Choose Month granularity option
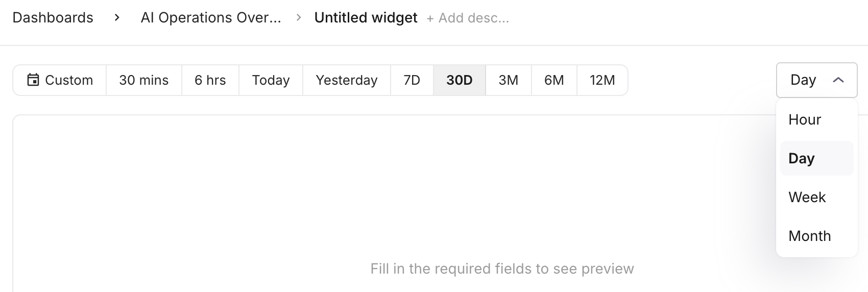The image size is (868, 292). 809,236
